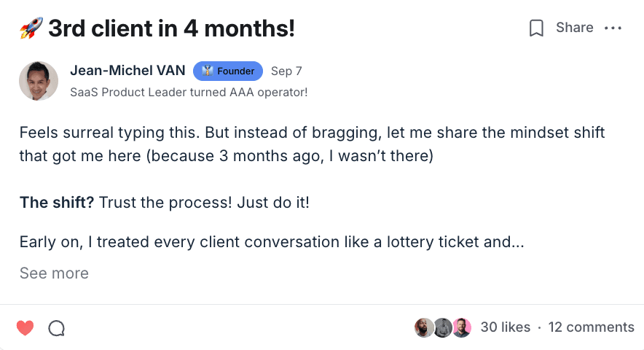Click the first liker avatar on the left
This screenshot has height=350, width=644.
pos(424,327)
